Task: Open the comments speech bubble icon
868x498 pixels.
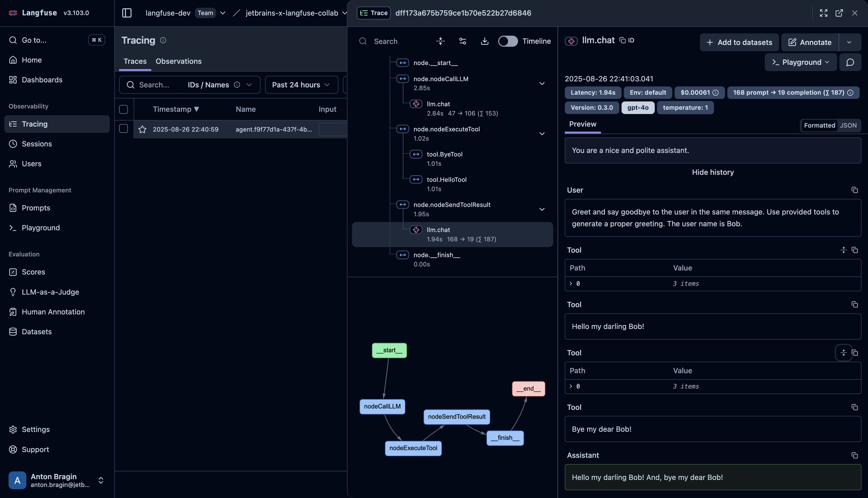Action: [850, 62]
